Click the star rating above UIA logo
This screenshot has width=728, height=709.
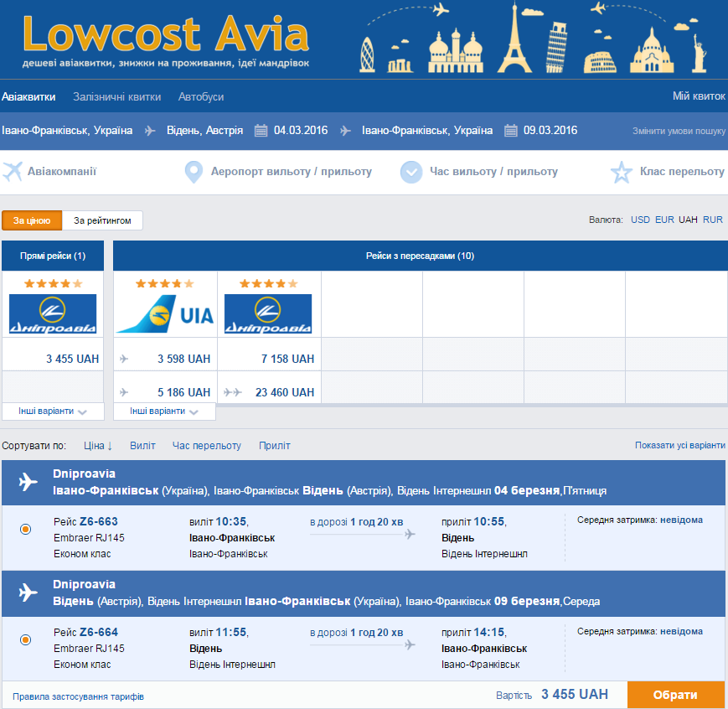(165, 283)
